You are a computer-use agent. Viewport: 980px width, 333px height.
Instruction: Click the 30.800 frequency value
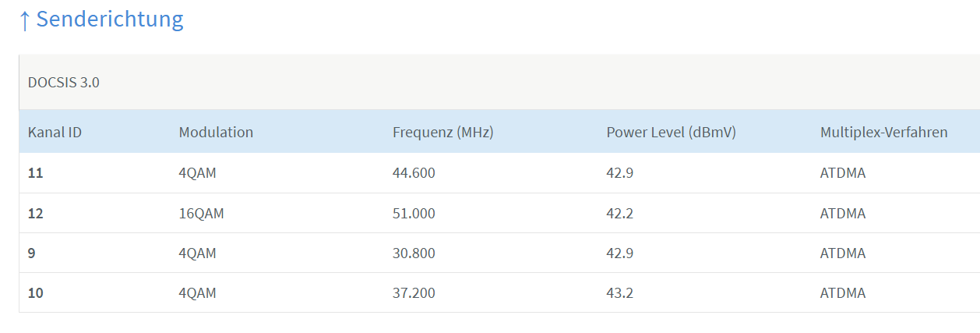click(414, 253)
